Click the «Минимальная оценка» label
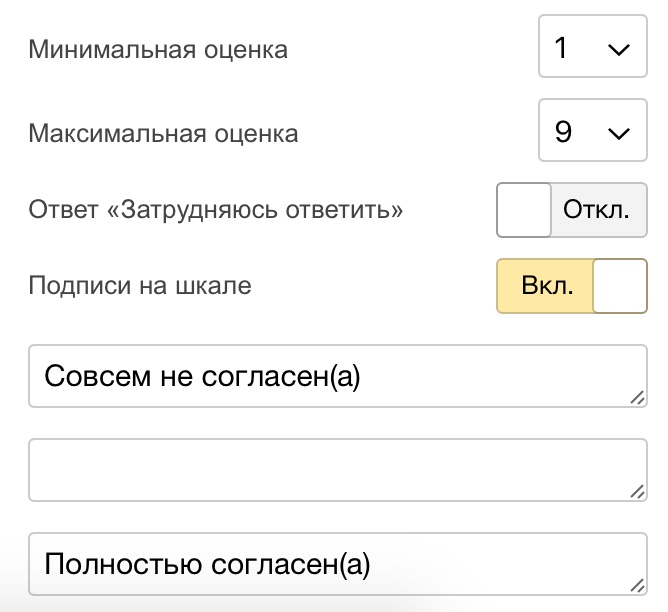Viewport: 668px width, 612px height. pos(158,49)
